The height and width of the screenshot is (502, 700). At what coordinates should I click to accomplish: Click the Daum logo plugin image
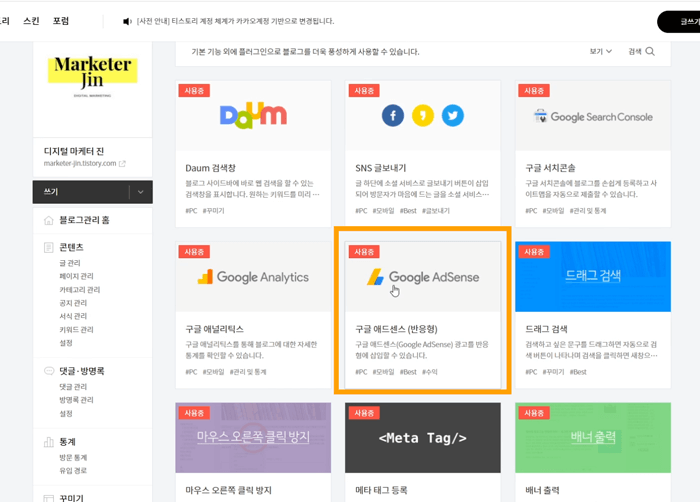253,116
